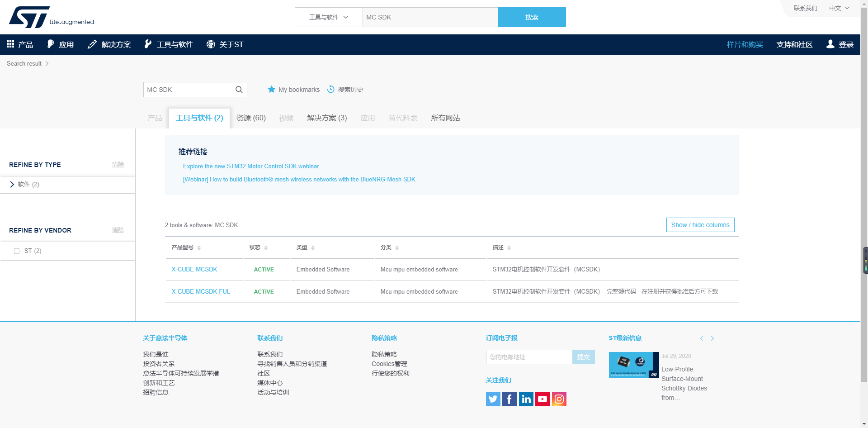868x428 pixels.
Task: Click 投资者关系 footer link
Action: coord(159,364)
